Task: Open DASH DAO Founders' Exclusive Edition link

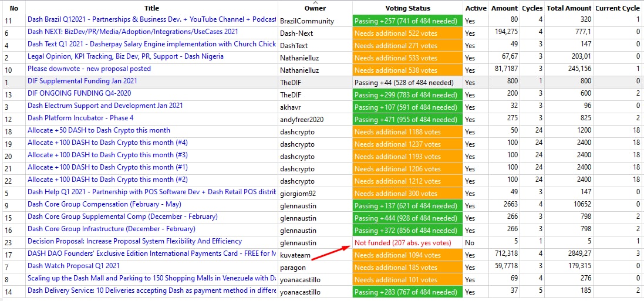Action: (x=151, y=253)
